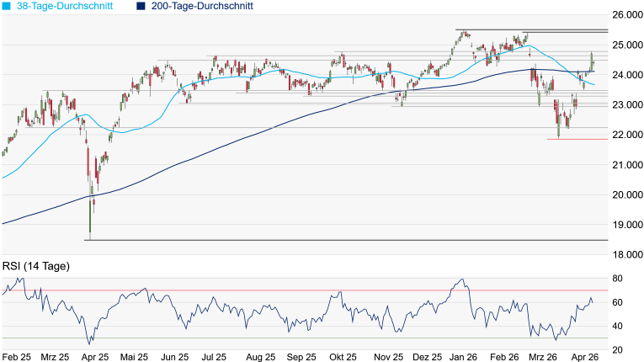Select the 38-Tage-Durchschnitt legend label
The height and width of the screenshot is (362, 644).
click(70, 6)
